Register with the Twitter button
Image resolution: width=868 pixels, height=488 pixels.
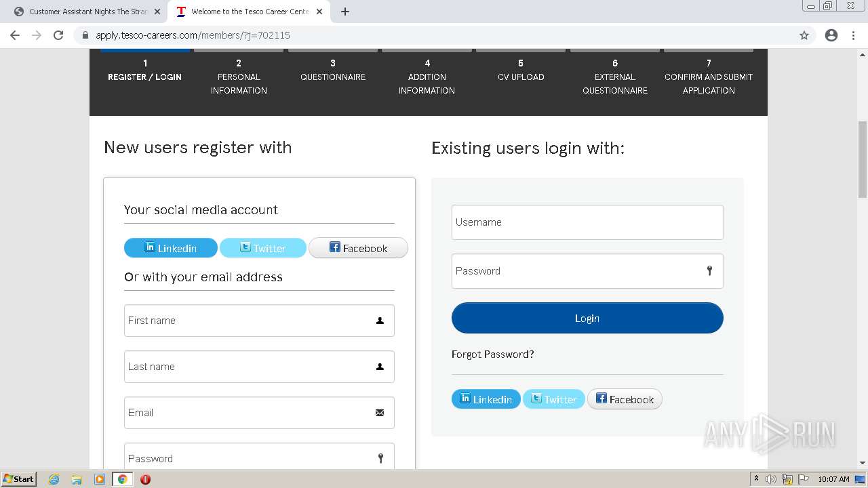[x=263, y=247]
